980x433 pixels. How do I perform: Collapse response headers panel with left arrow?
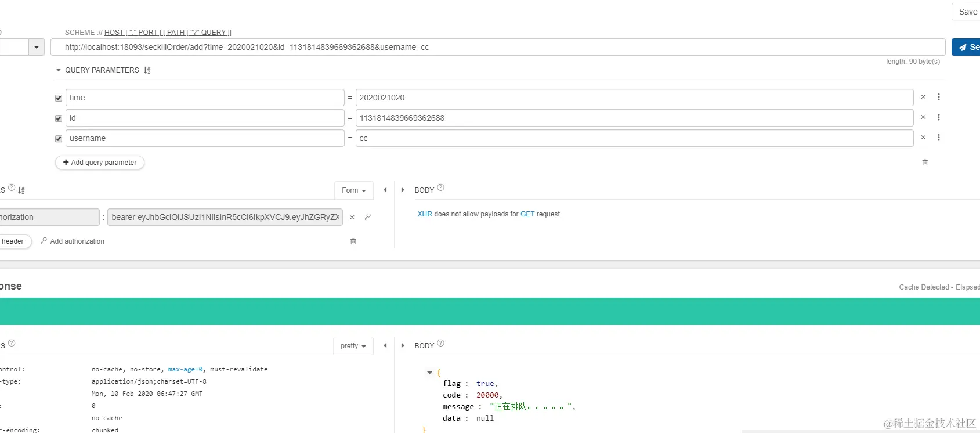click(x=385, y=345)
